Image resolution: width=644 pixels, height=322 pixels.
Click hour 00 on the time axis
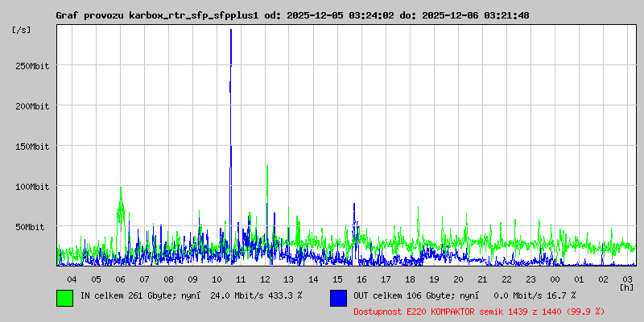[555, 279]
